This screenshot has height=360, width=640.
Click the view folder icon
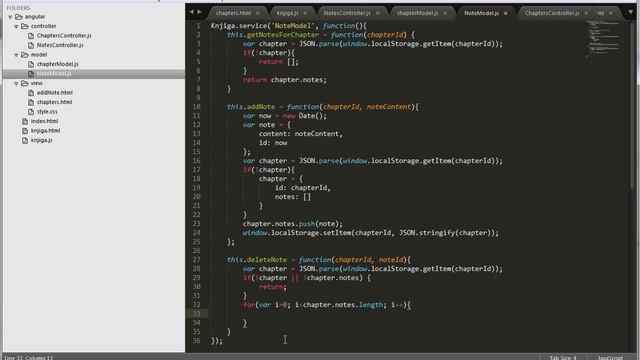[25, 83]
